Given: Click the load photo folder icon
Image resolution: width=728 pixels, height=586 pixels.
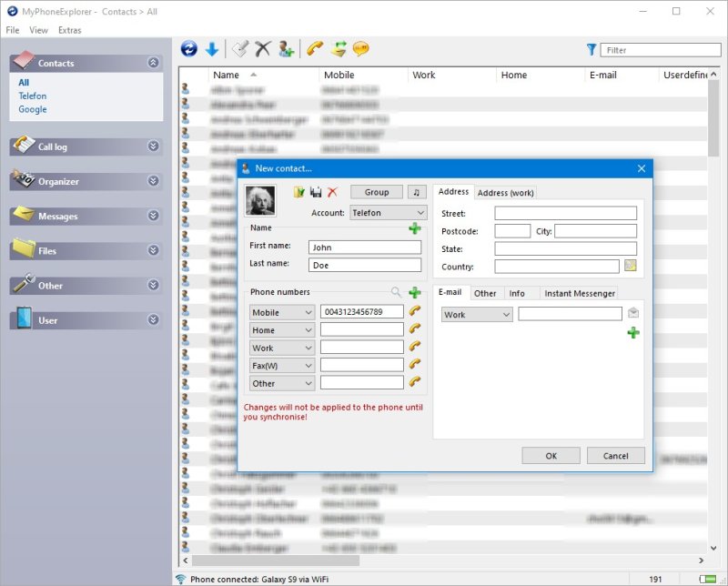Looking at the screenshot, I should pyautogui.click(x=298, y=192).
